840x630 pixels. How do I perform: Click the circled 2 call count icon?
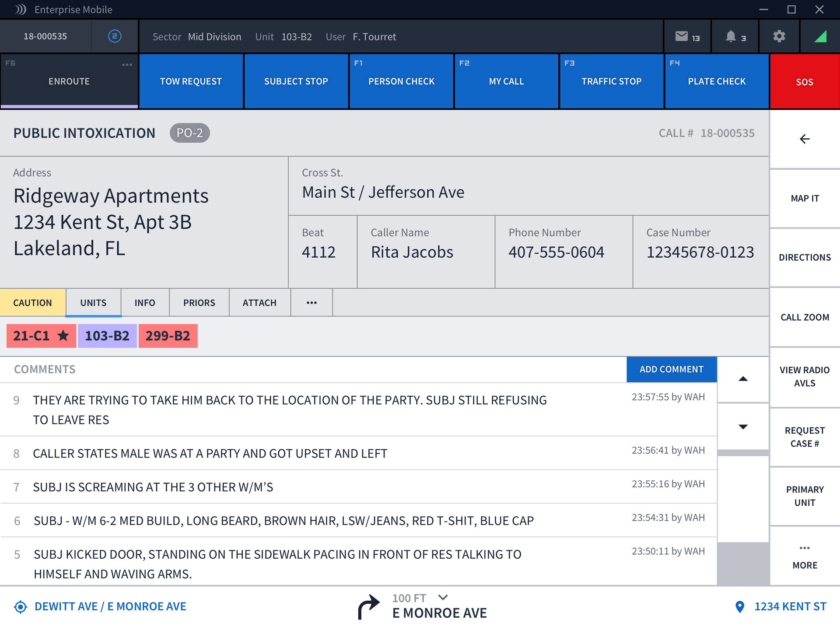(115, 36)
